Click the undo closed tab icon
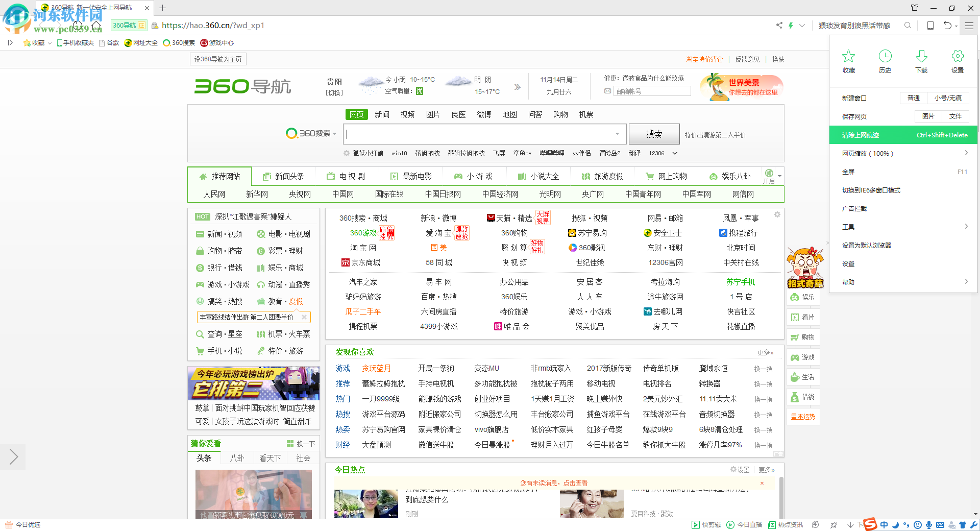 click(947, 26)
